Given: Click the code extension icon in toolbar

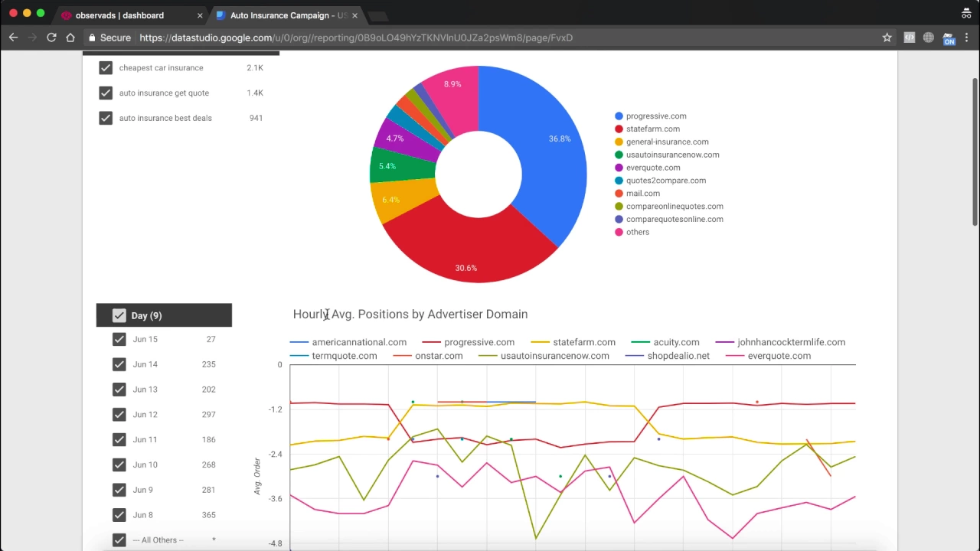Looking at the screenshot, I should click(909, 37).
